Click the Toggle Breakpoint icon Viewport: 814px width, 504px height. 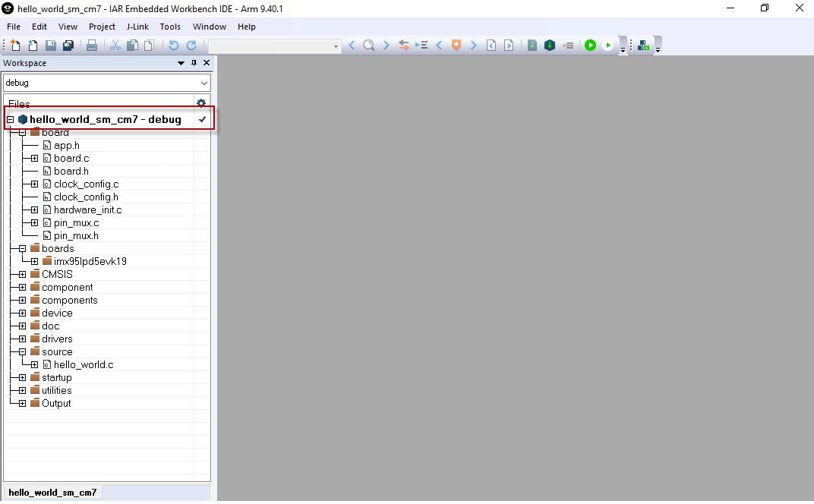pos(568,46)
